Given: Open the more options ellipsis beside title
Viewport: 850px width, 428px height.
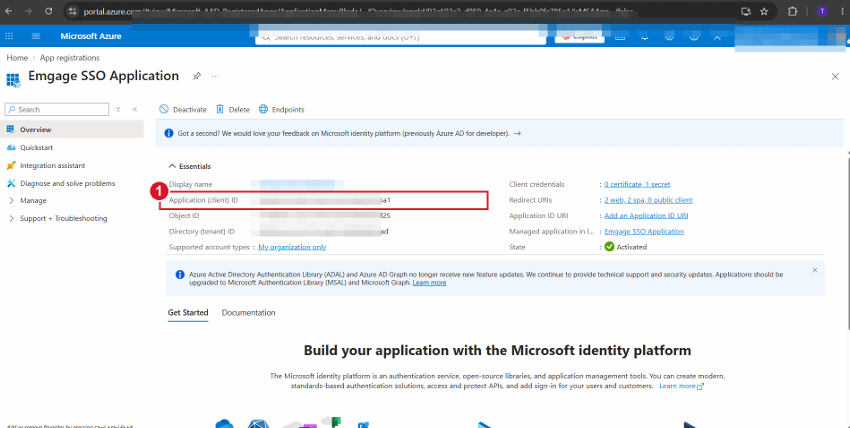Looking at the screenshot, I should coord(215,76).
